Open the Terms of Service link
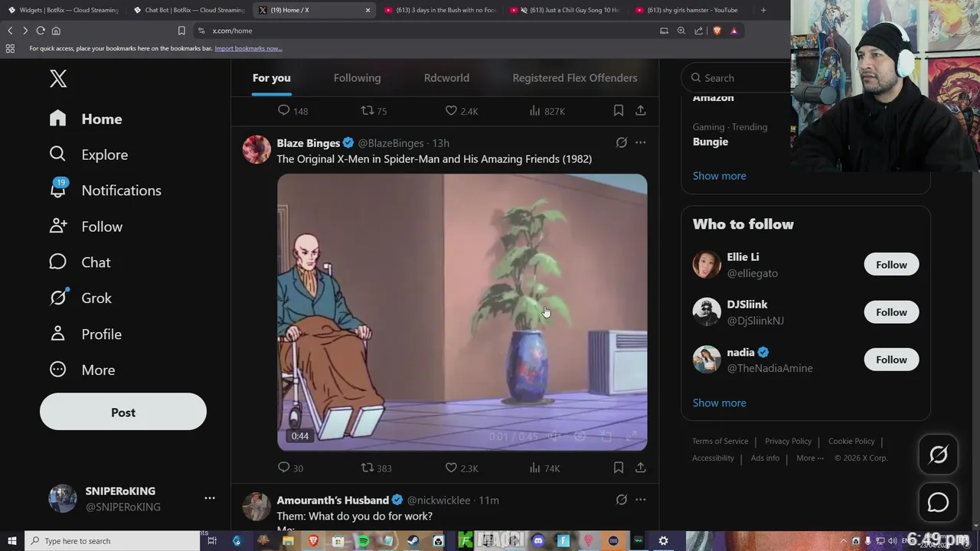Screen dimensions: 980x551 coord(720,442)
